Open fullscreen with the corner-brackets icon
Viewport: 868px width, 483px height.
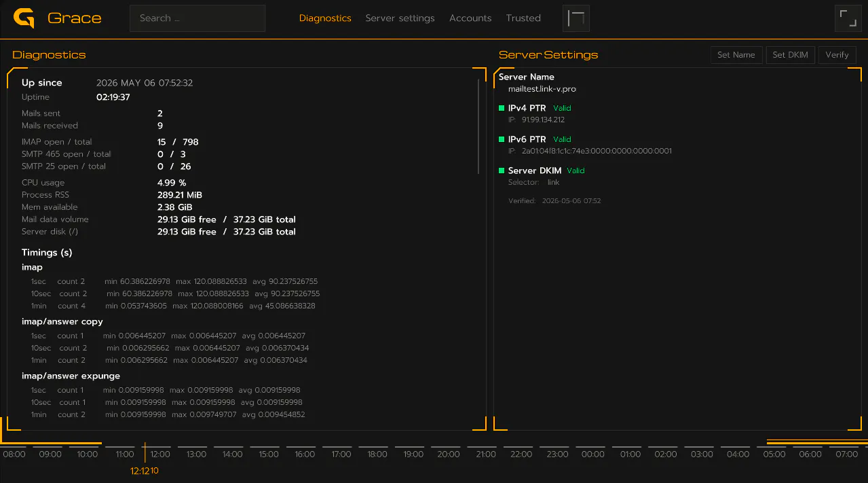[848, 18]
